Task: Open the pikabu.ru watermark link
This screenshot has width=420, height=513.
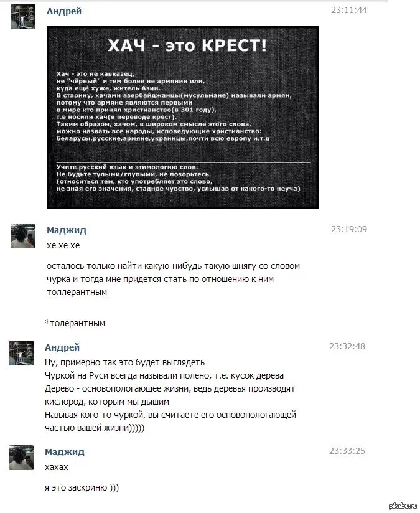Action: (x=403, y=506)
